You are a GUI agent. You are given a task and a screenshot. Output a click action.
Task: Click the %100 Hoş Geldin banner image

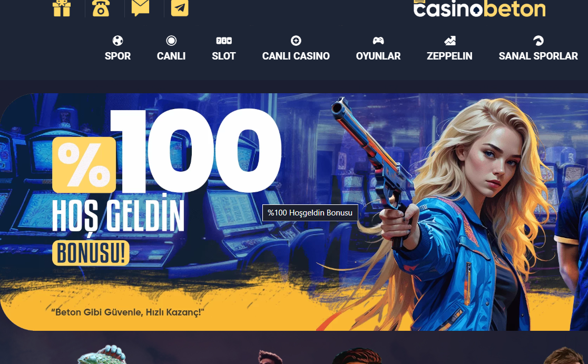point(294,212)
